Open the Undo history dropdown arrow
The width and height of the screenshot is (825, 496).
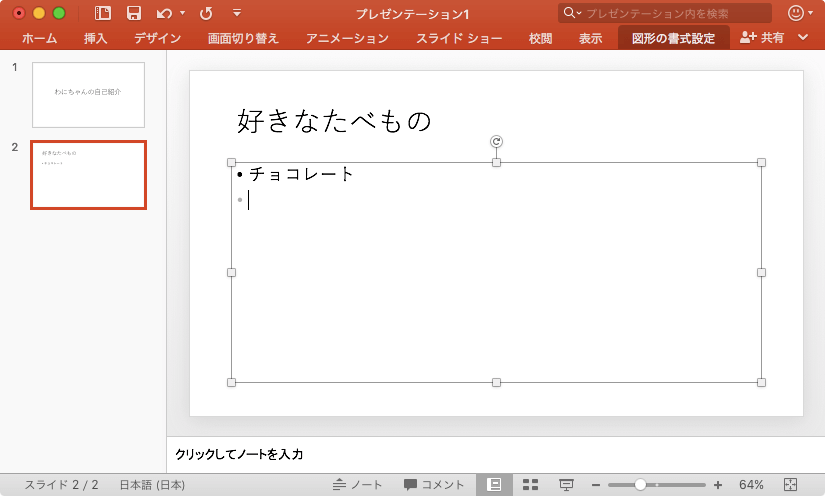pyautogui.click(x=183, y=13)
